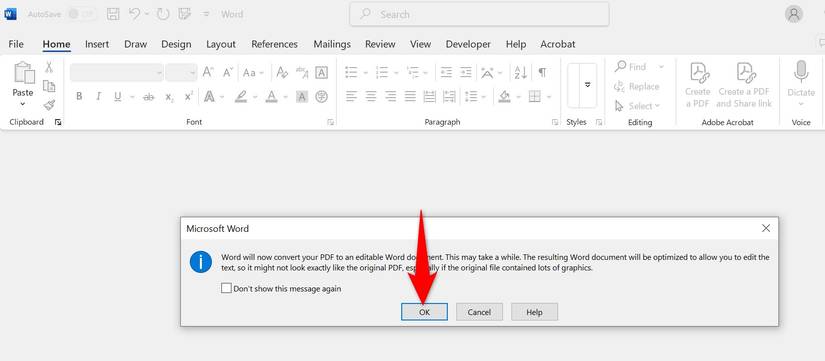Click inside the Search box
Viewport: 825px width, 361px height.
479,14
